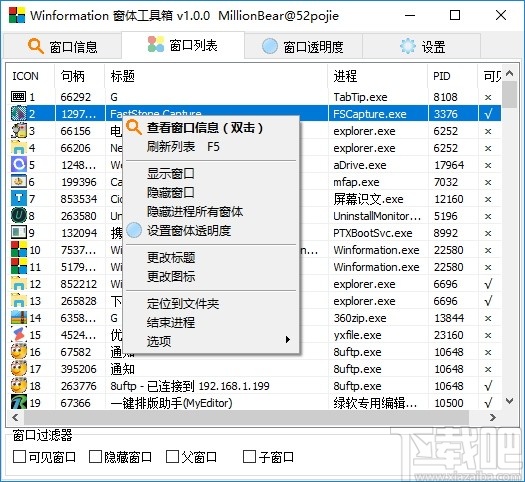Click the explorer icon in row 3

point(18,131)
